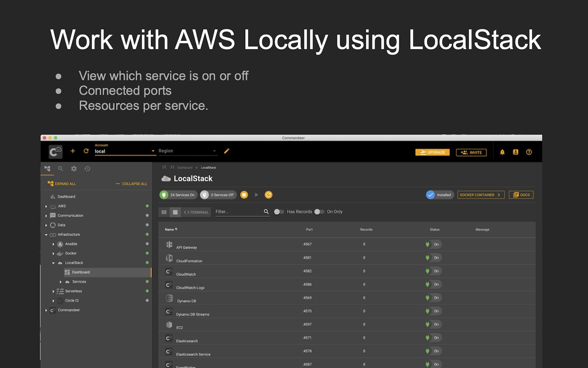Click the UPGRADE button
Image resolution: width=588 pixels, height=368 pixels.
pyautogui.click(x=432, y=152)
